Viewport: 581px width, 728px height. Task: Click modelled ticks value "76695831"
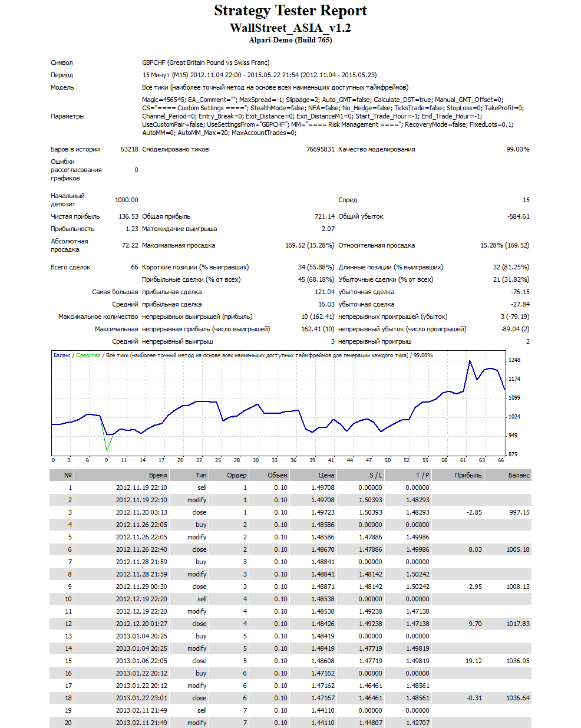pyautogui.click(x=320, y=149)
